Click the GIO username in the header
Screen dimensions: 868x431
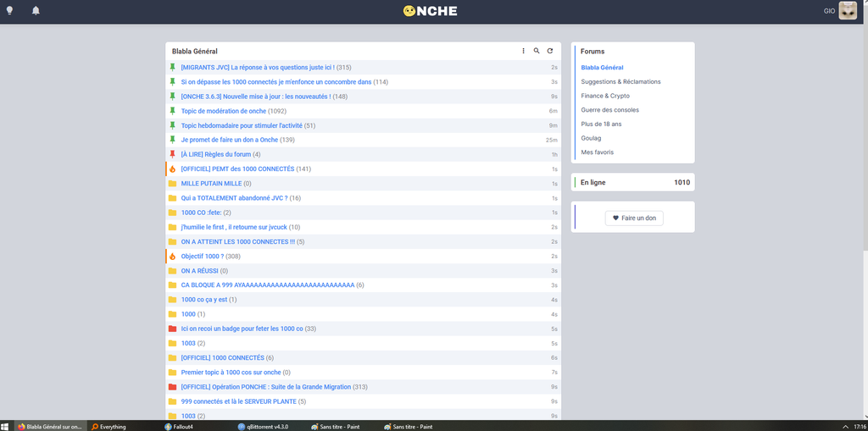[x=829, y=10]
